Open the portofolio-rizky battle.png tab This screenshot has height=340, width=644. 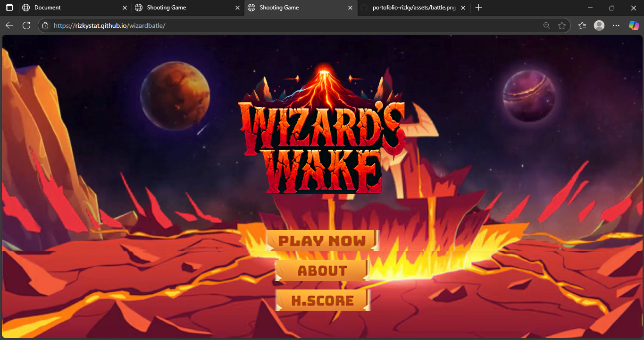(x=413, y=8)
